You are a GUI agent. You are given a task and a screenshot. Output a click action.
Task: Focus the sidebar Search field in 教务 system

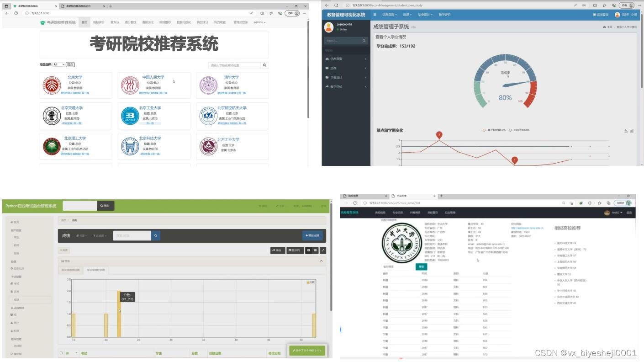pyautogui.click(x=343, y=41)
